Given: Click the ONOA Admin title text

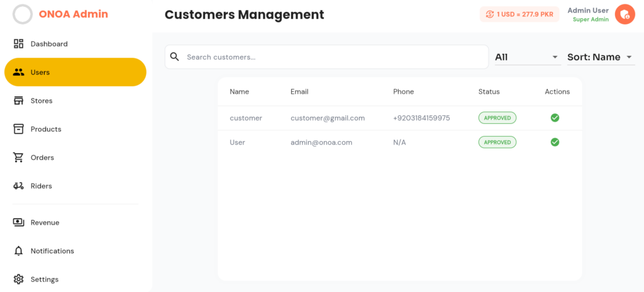Looking at the screenshot, I should (x=74, y=14).
